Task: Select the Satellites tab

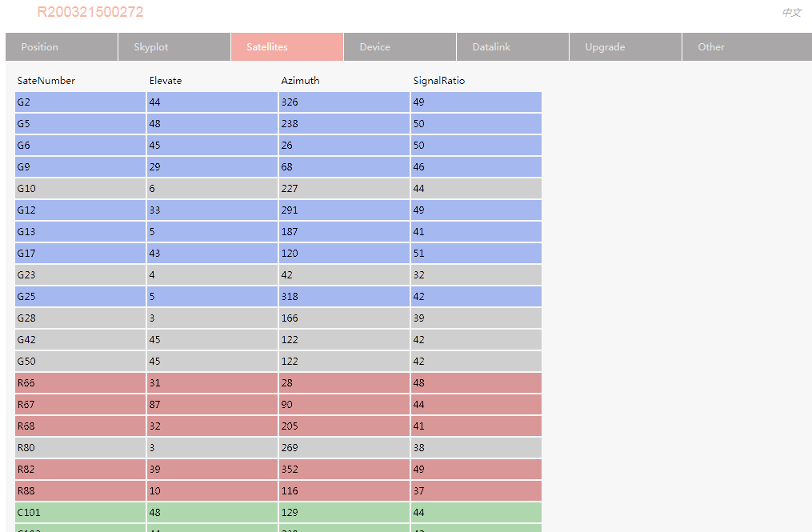Action: pyautogui.click(x=287, y=46)
